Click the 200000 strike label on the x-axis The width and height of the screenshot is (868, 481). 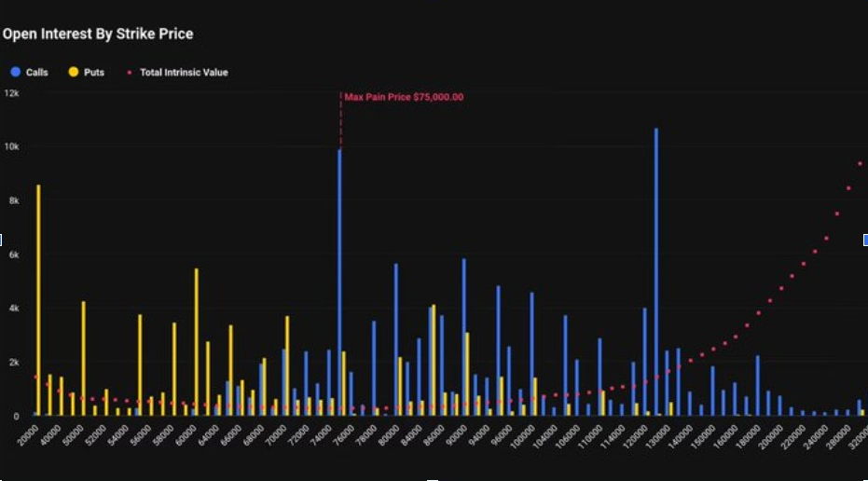(x=770, y=436)
